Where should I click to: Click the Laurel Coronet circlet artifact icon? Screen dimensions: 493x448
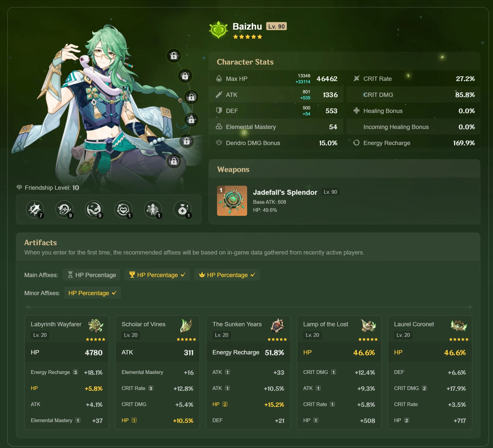point(459,325)
